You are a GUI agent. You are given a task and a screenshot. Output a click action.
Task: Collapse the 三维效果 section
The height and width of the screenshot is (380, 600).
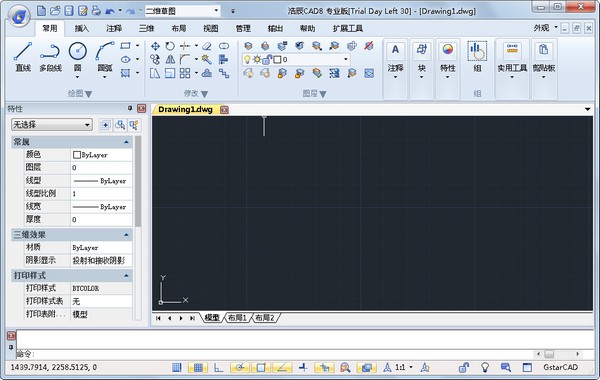pos(126,235)
